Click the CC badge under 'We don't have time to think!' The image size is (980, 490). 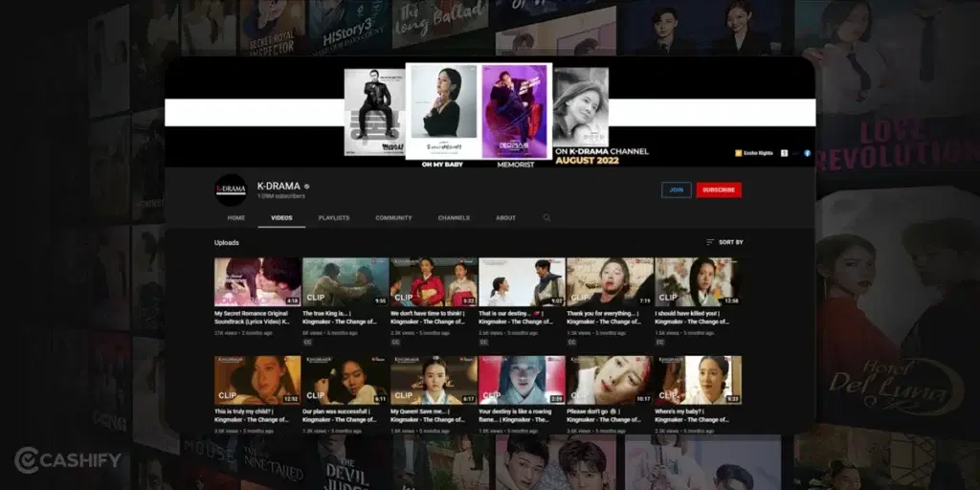(x=395, y=342)
